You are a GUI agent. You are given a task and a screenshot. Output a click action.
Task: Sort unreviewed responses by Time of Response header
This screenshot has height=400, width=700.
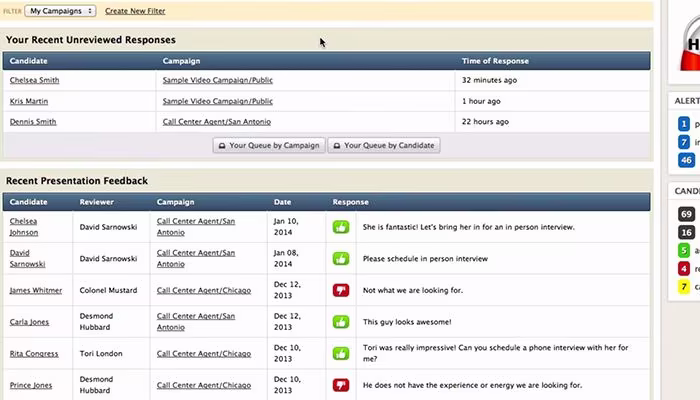coord(495,61)
